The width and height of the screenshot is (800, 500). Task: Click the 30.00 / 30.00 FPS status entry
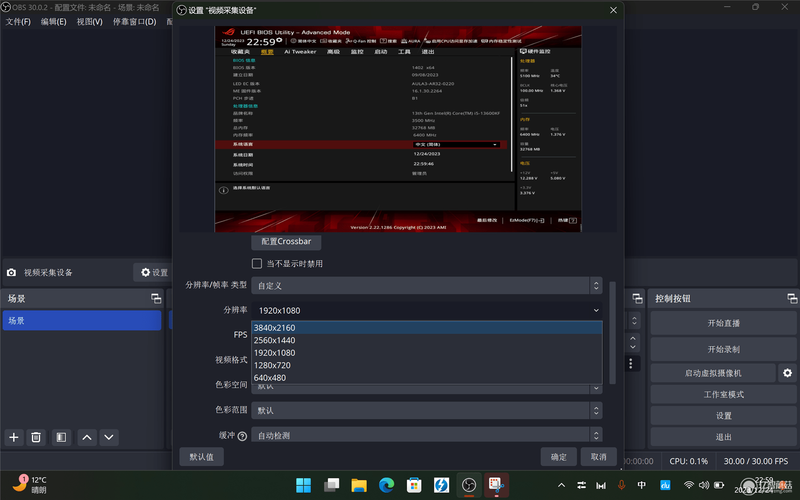point(756,461)
